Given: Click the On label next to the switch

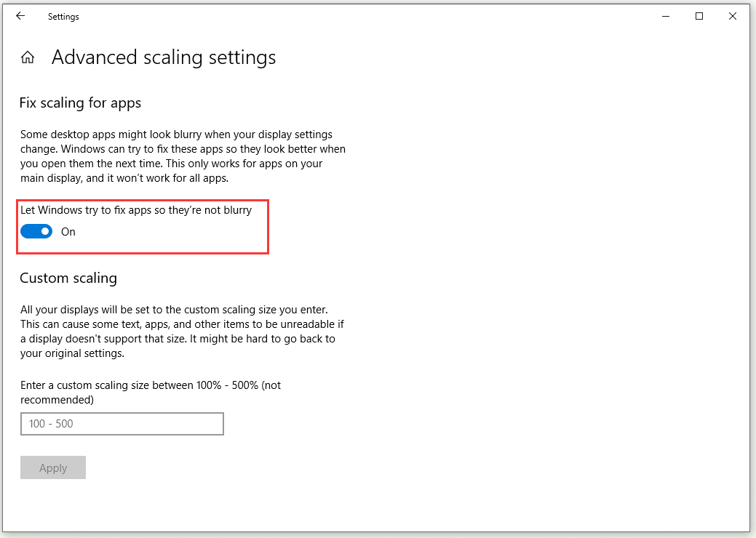Looking at the screenshot, I should tap(68, 231).
